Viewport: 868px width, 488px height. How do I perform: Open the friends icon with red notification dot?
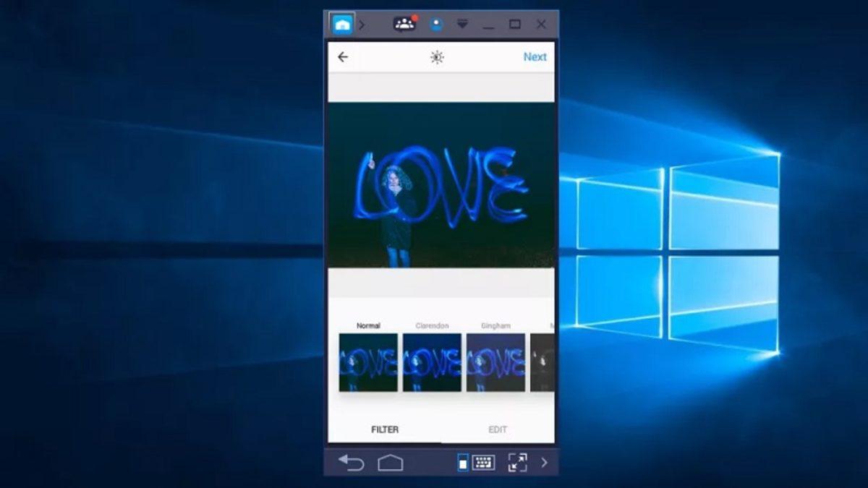pyautogui.click(x=404, y=24)
